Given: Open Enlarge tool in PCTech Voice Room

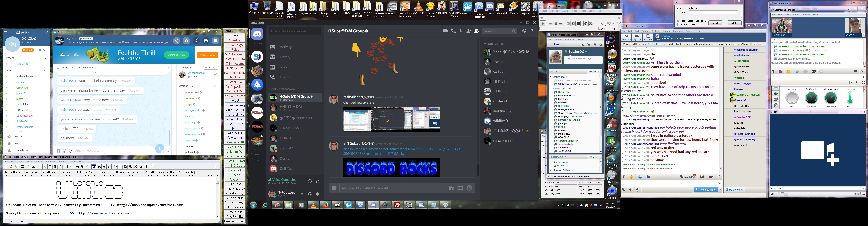Looking at the screenshot, I should [648, 37].
